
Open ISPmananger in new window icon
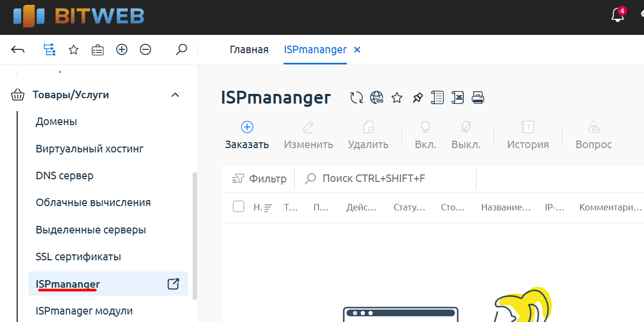(x=173, y=284)
